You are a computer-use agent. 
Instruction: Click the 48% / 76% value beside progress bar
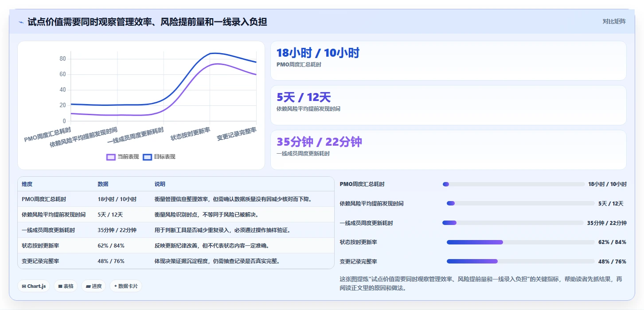point(612,262)
